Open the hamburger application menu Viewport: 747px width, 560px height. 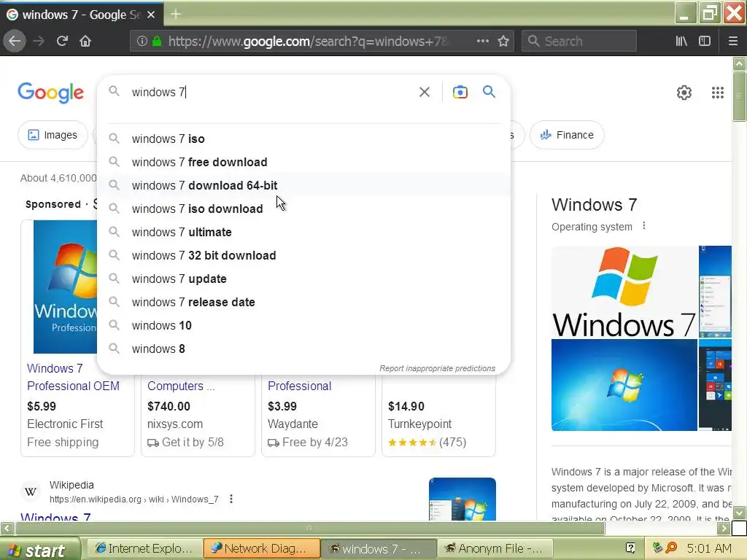pyautogui.click(x=733, y=42)
